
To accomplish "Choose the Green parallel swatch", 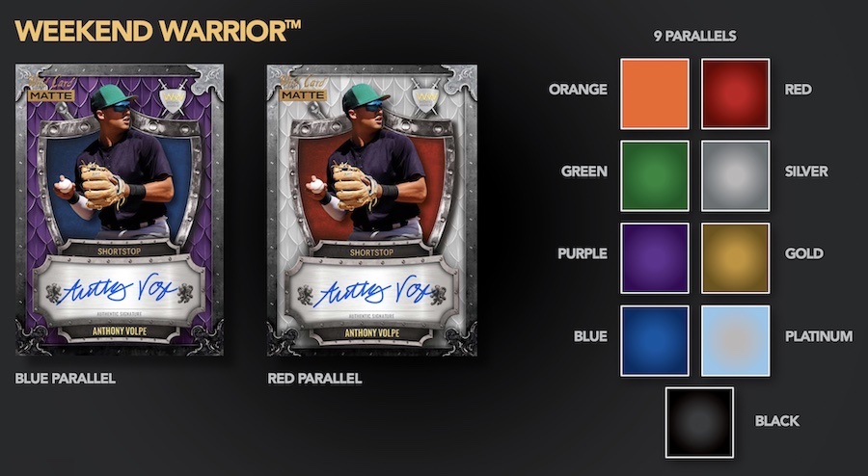I will tap(655, 175).
